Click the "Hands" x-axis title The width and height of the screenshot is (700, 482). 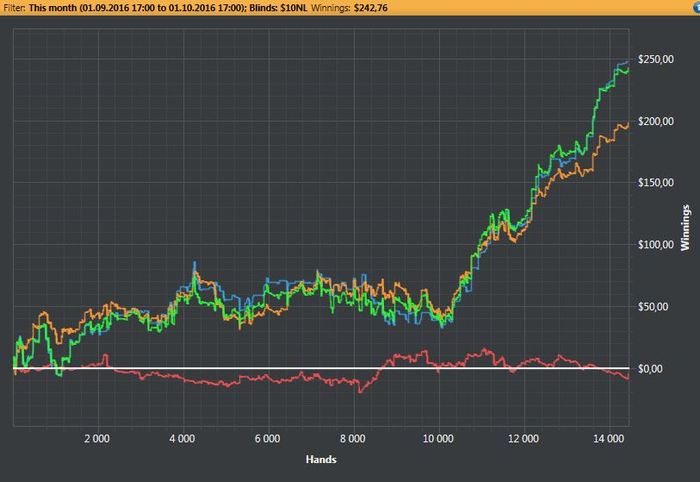click(321, 459)
